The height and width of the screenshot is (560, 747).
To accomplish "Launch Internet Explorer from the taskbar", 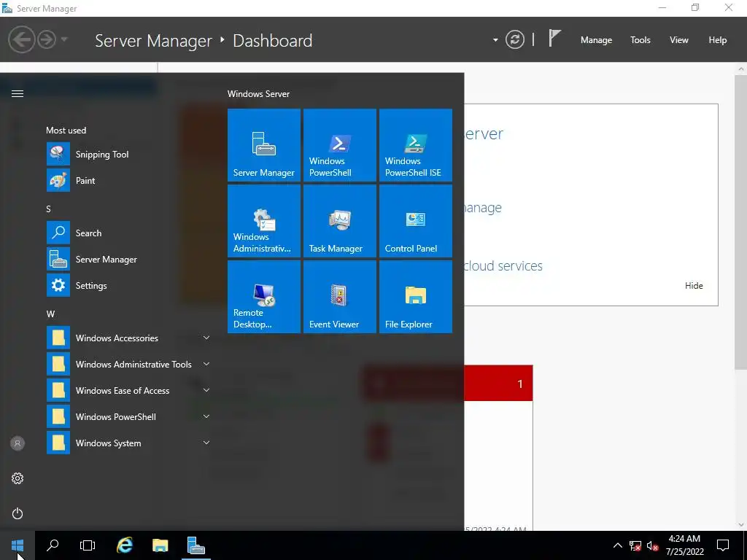I will click(x=125, y=545).
